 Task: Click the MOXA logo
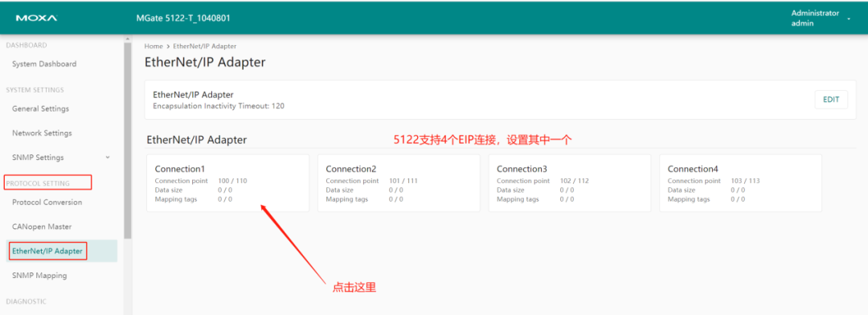(36, 18)
